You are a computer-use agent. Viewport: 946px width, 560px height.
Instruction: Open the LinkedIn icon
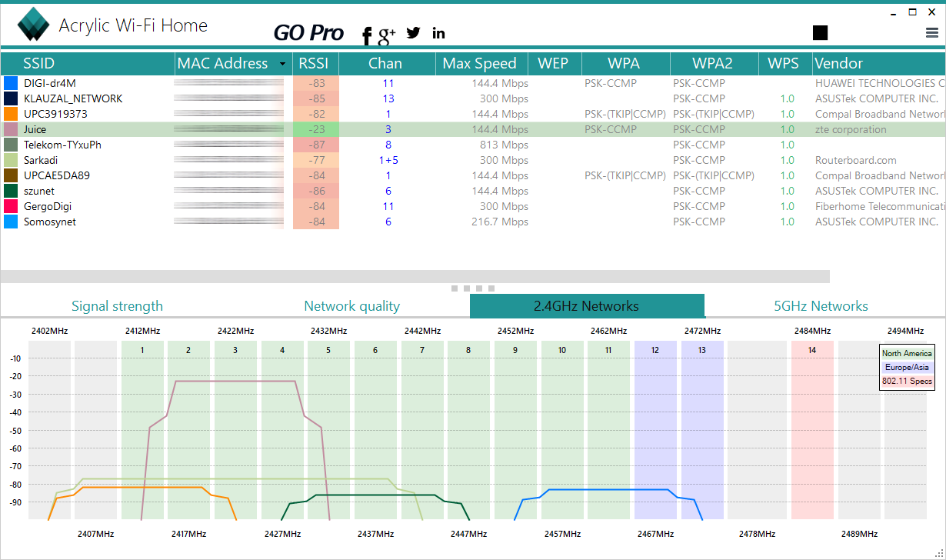click(x=438, y=32)
